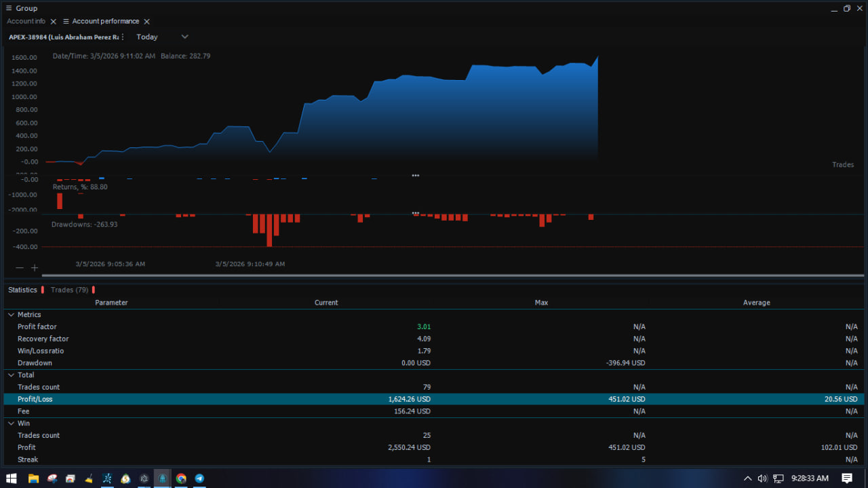Select the Profit factor row
Screen dimensions: 868x488
[x=37, y=326]
